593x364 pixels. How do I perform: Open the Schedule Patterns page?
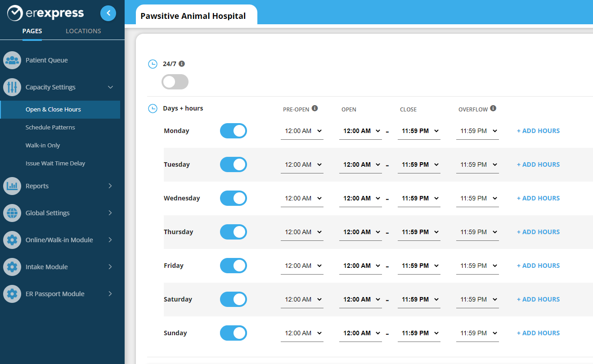click(50, 128)
